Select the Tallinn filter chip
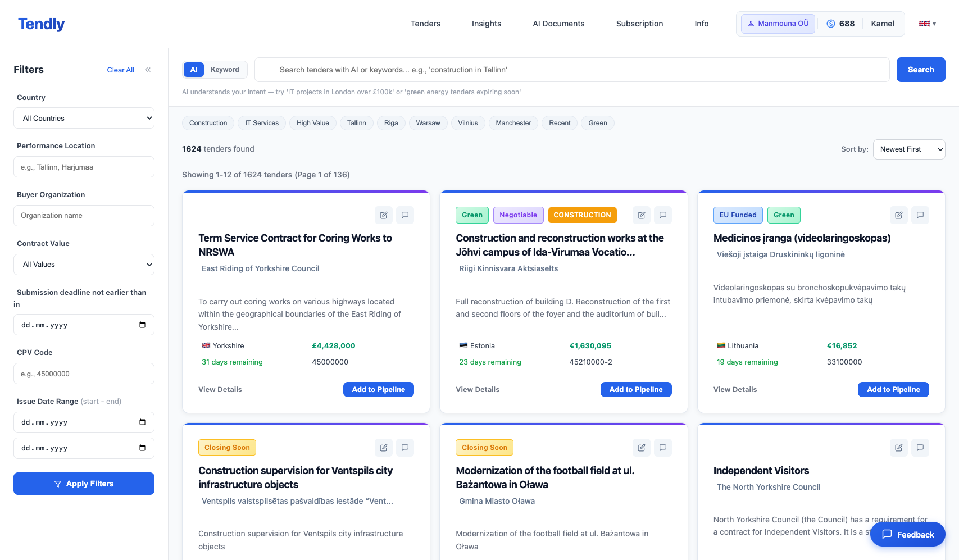This screenshot has height=560, width=959. click(357, 123)
